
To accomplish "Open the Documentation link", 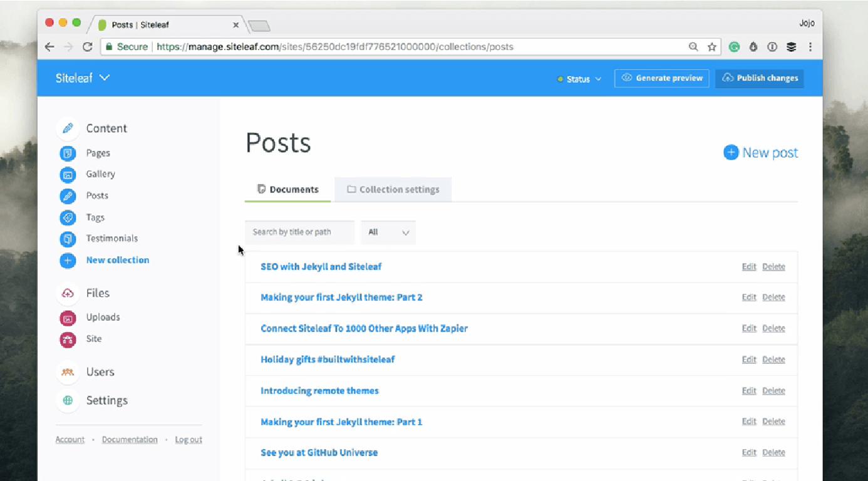I will 130,440.
